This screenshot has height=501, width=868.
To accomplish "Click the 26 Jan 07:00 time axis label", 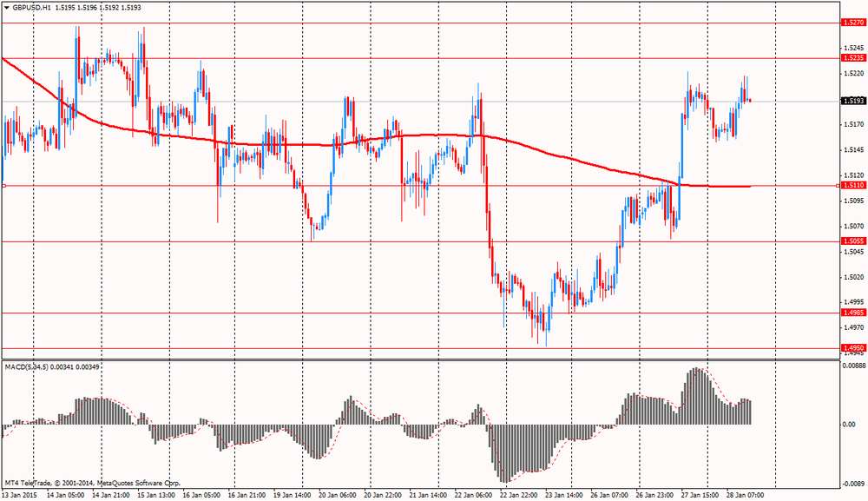I will (609, 495).
